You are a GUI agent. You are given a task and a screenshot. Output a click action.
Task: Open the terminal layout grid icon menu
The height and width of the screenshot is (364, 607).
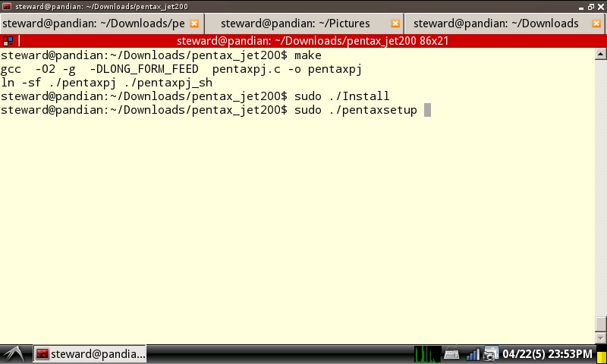(8, 41)
